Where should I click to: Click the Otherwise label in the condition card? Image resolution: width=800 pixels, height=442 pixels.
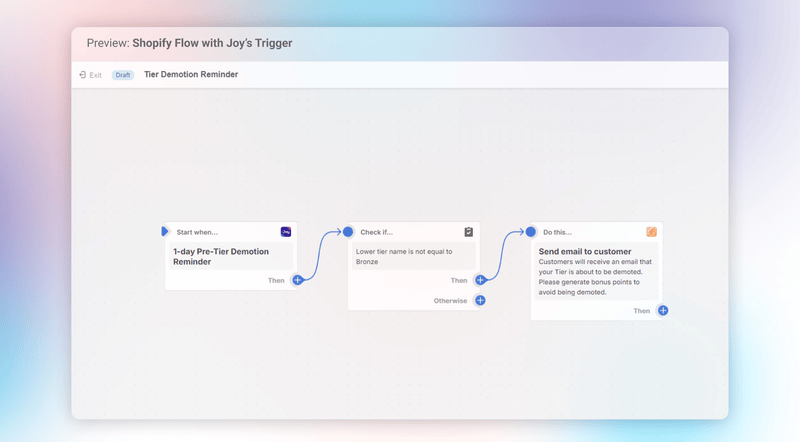click(451, 301)
